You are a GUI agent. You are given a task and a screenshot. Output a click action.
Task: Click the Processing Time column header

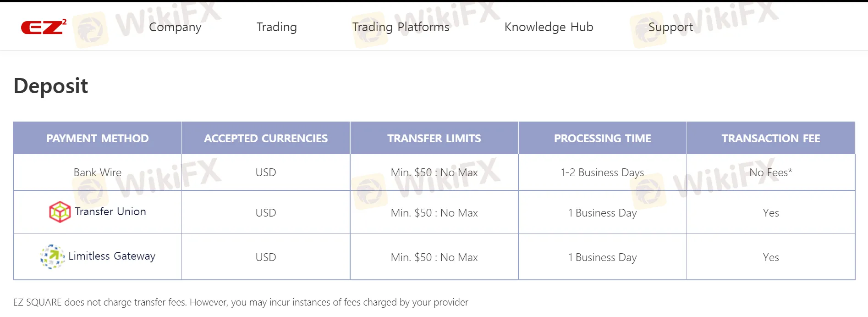602,138
